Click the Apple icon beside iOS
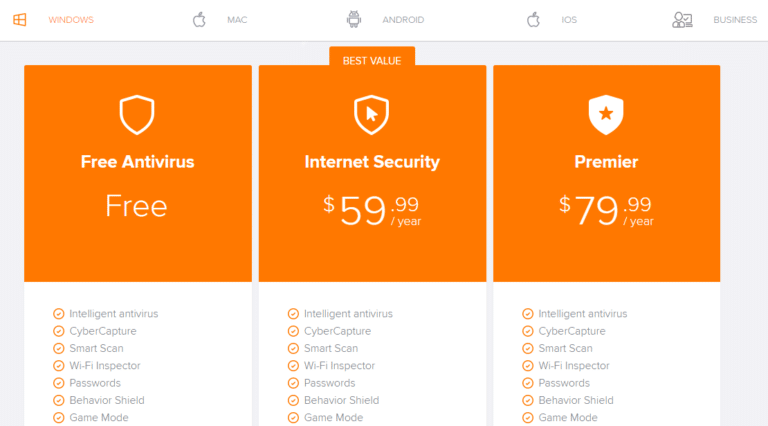Image resolution: width=768 pixels, height=426 pixels. point(534,19)
